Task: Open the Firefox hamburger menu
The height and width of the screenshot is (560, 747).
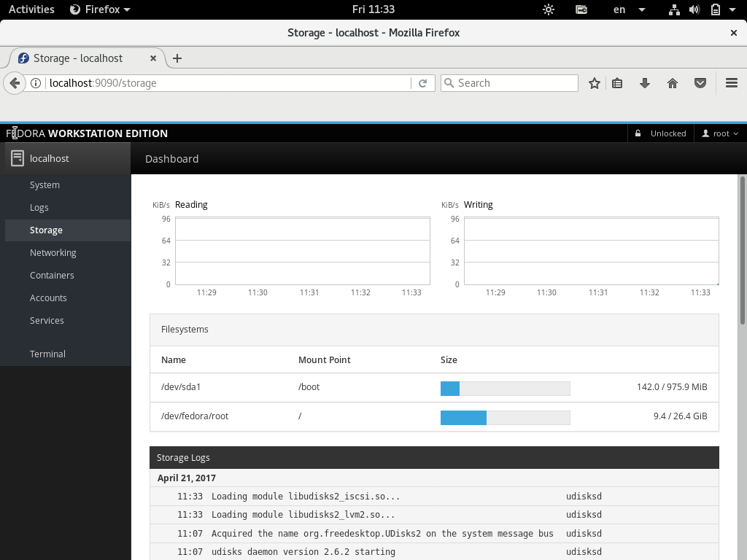Action: 732,83
